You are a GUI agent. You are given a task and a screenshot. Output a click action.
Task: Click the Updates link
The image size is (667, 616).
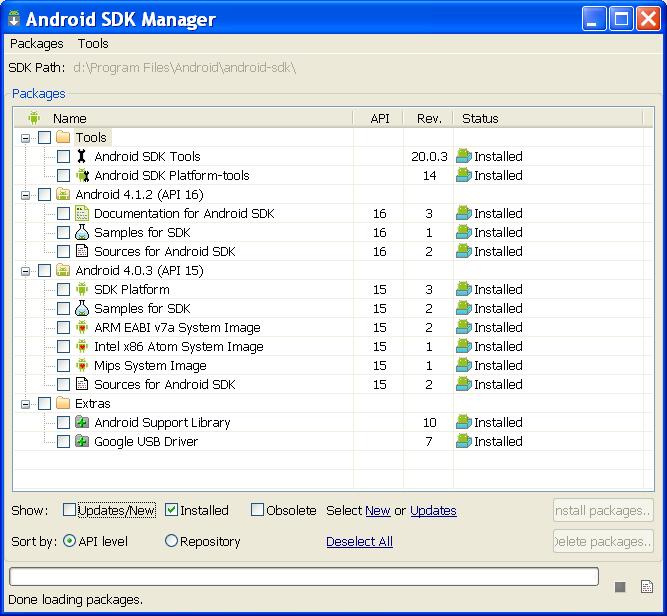433,510
